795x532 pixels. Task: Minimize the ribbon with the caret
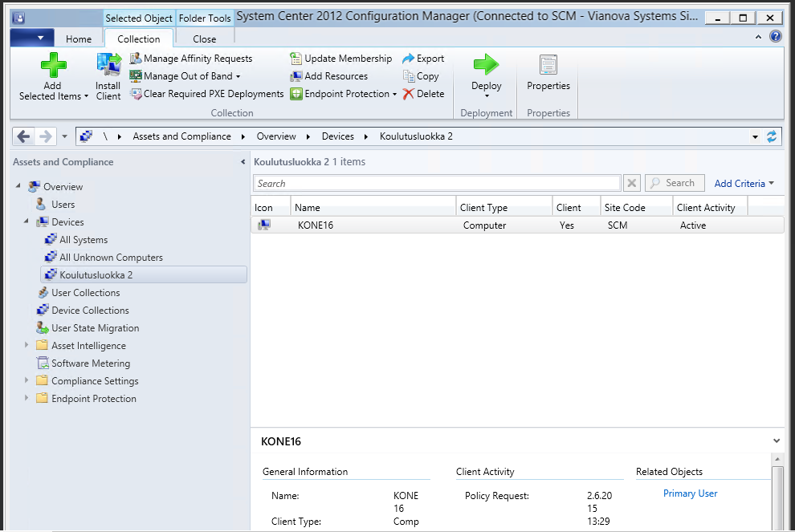[x=758, y=37]
